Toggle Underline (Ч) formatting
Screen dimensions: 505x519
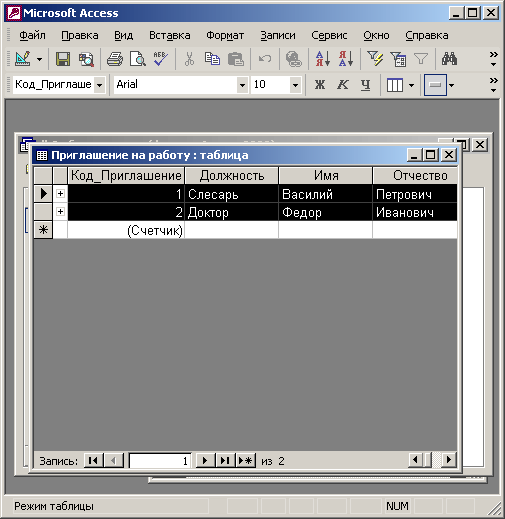pos(366,85)
